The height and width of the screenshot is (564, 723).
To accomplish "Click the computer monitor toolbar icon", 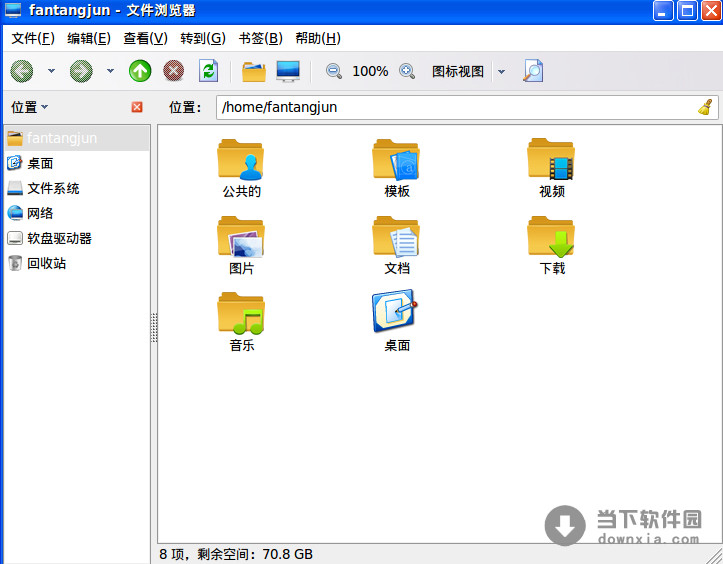I will (x=288, y=71).
